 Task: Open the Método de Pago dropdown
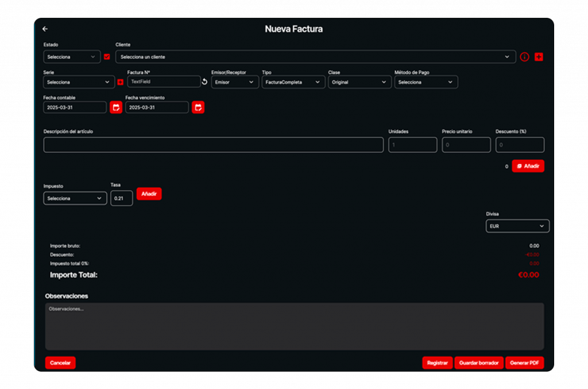point(425,82)
